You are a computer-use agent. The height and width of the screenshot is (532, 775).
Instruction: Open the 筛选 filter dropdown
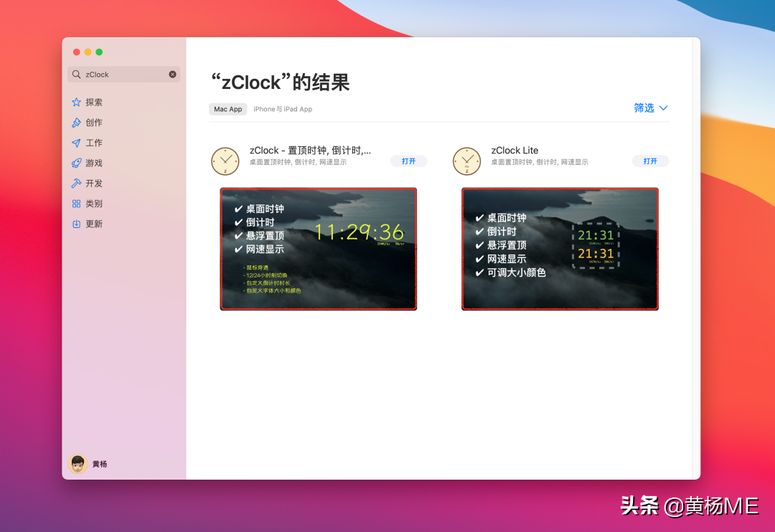[x=650, y=108]
